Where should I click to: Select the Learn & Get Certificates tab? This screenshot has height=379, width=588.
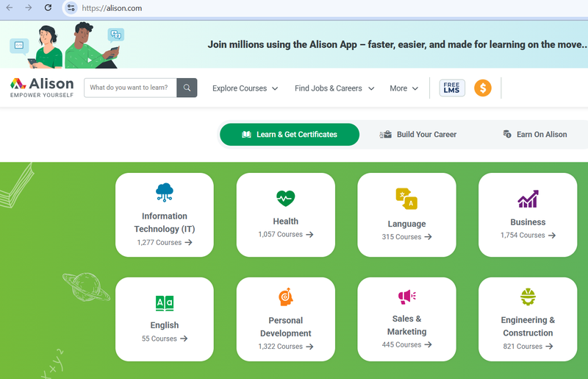click(290, 135)
